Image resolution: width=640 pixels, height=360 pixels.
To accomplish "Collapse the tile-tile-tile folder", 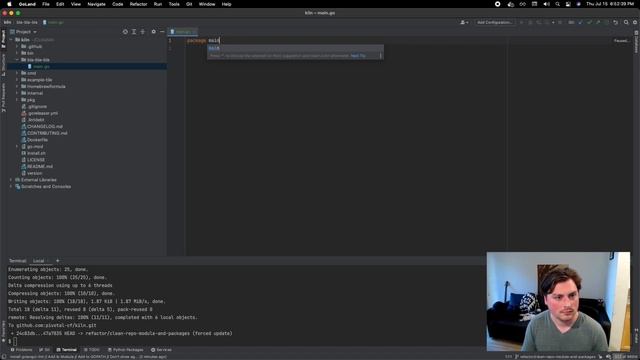I will pos(17,60).
